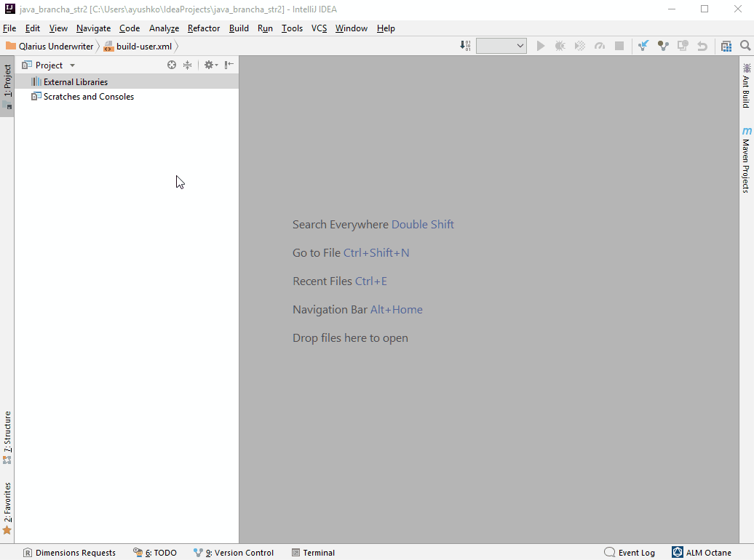Click the Update Project VCS icon
This screenshot has width=754, height=560.
[643, 46]
